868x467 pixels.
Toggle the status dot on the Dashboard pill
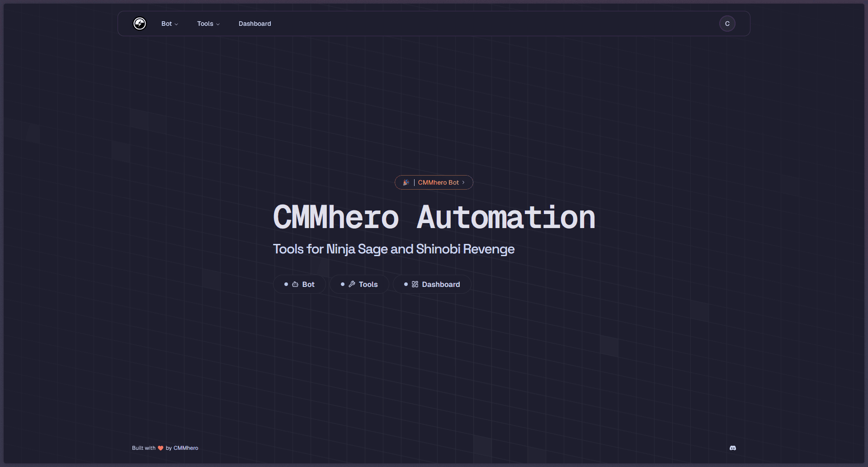tap(406, 284)
